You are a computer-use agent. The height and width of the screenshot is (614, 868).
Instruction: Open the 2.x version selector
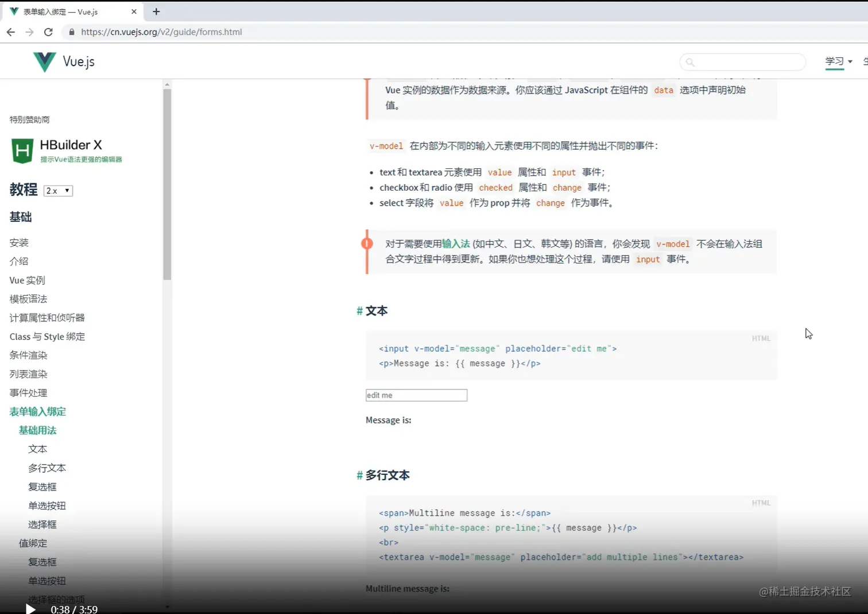(x=59, y=191)
